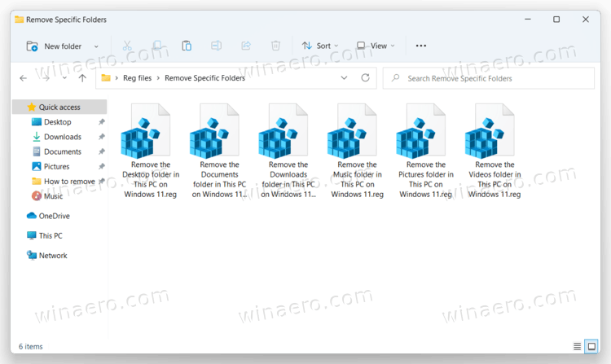Click the Search Remove Specific Folders box

point(489,78)
